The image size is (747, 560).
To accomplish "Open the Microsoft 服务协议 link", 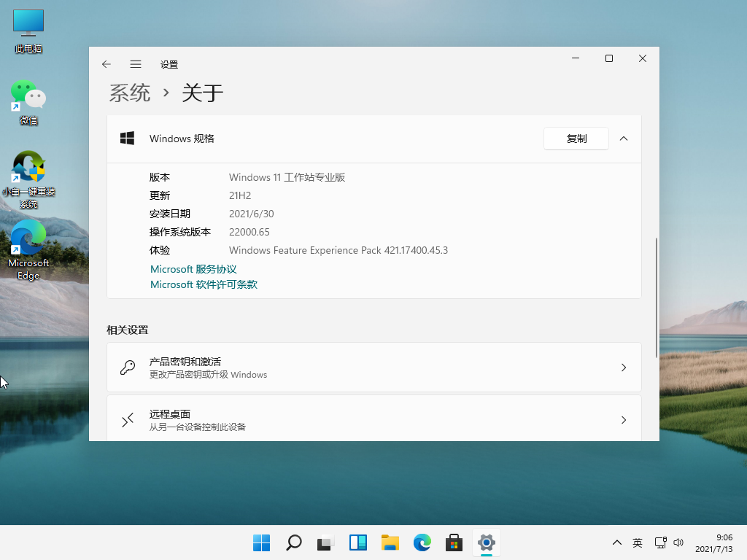I will click(194, 268).
